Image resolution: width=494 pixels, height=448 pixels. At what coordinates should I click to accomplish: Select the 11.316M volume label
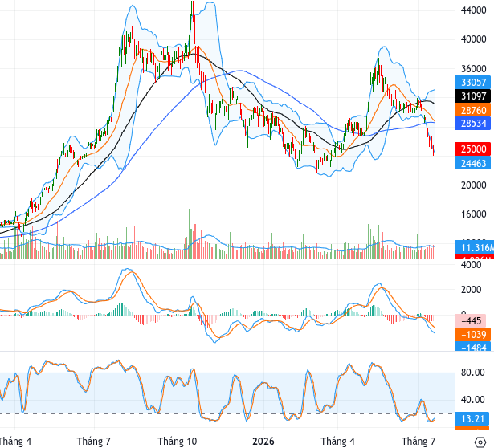point(474,247)
